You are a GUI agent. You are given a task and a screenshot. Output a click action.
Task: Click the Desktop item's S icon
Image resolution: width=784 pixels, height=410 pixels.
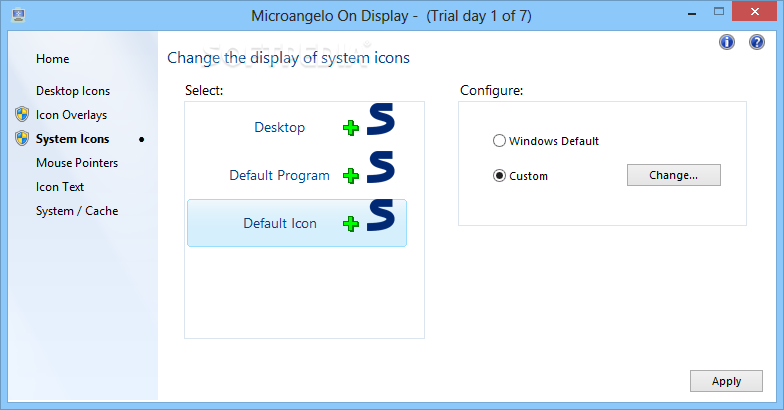coord(380,119)
